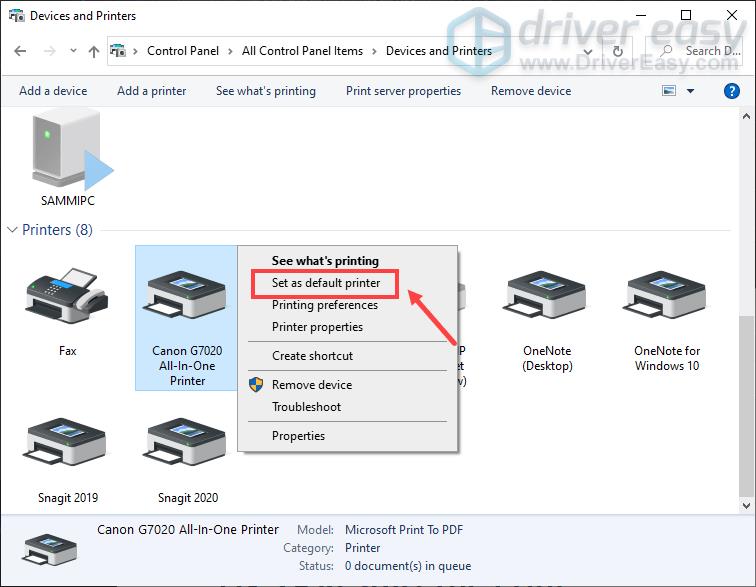This screenshot has width=756, height=587.
Task: Click Print server properties in toolbar
Action: click(403, 91)
